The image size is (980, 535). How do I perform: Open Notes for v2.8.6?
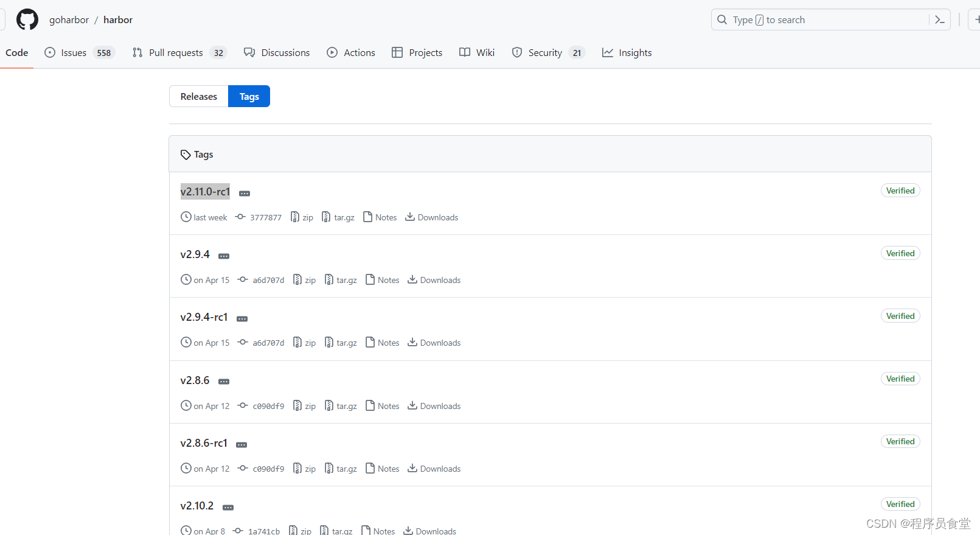(382, 406)
